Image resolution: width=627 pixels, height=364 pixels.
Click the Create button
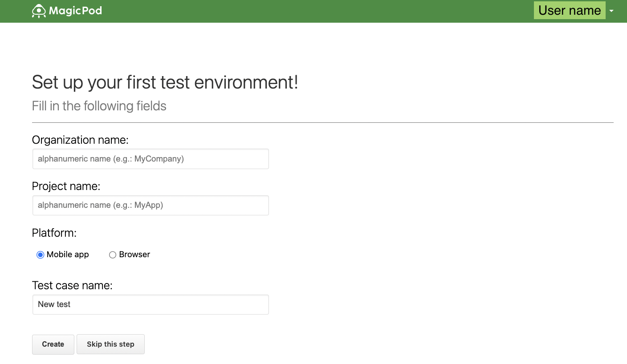[53, 344]
